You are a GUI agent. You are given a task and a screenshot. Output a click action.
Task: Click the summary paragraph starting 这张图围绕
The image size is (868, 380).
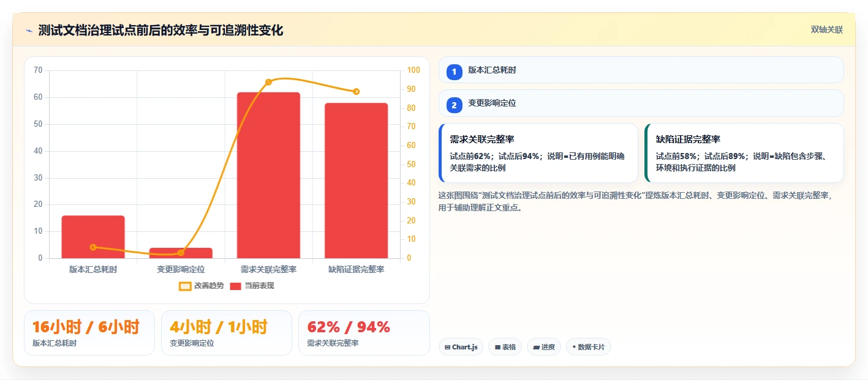coord(636,201)
